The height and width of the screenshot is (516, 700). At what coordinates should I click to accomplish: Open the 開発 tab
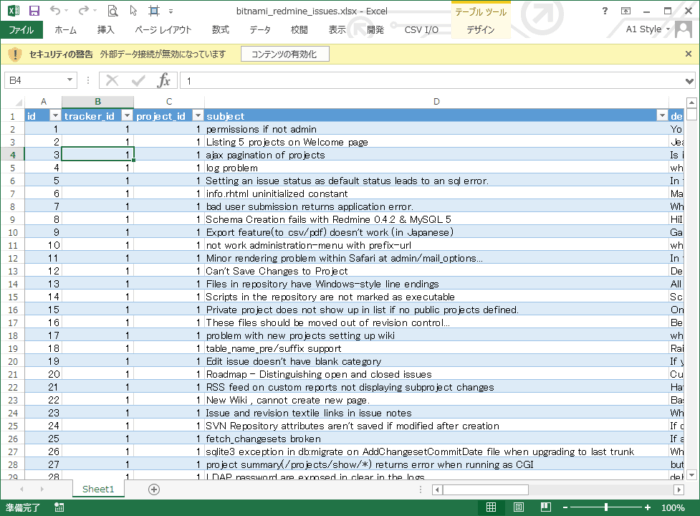[x=375, y=30]
